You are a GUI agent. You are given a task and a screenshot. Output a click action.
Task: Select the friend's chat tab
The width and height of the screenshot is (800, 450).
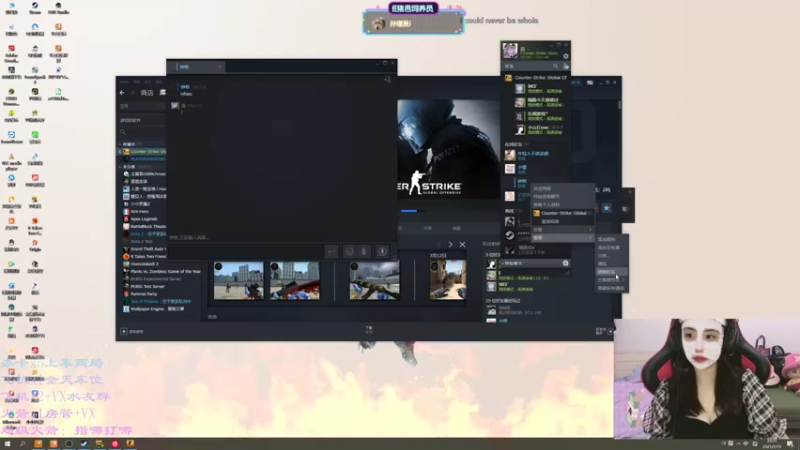(x=197, y=67)
